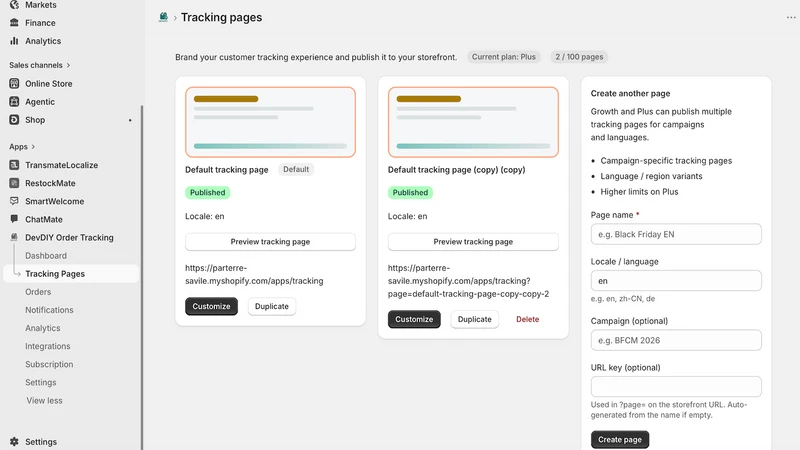Click the 2 / 100 pages badge
Screen dimensions: 800x450
point(579,57)
